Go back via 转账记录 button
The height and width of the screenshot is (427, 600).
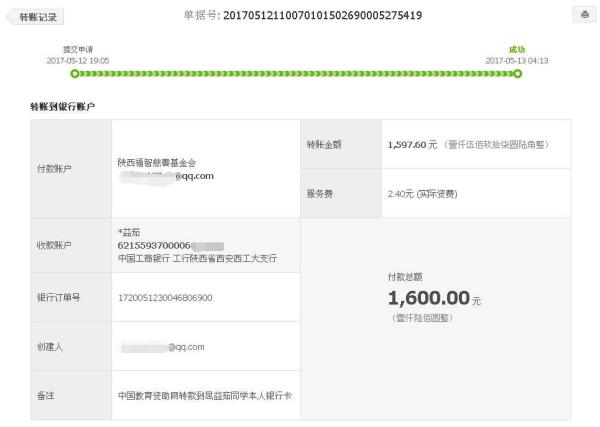point(35,17)
